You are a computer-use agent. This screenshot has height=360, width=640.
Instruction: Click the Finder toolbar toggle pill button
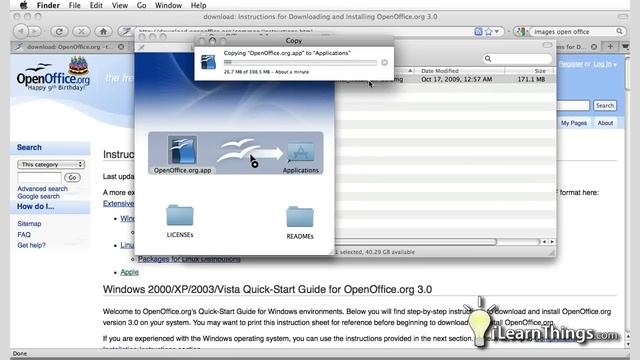[x=547, y=45]
